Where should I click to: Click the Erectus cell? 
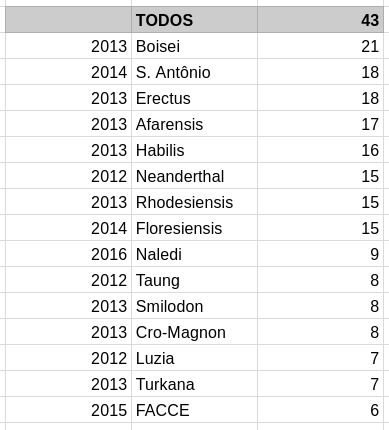click(194, 98)
